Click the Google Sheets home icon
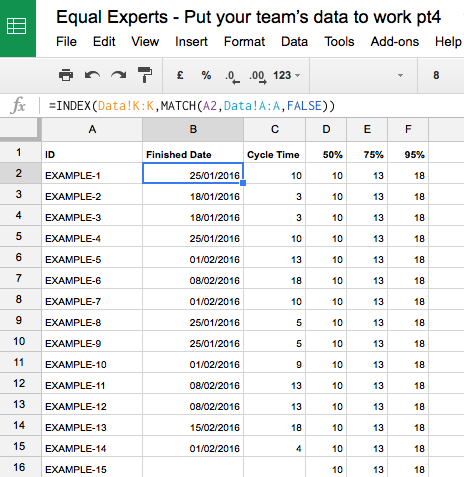Screen dimensions: 464x477 point(17,27)
